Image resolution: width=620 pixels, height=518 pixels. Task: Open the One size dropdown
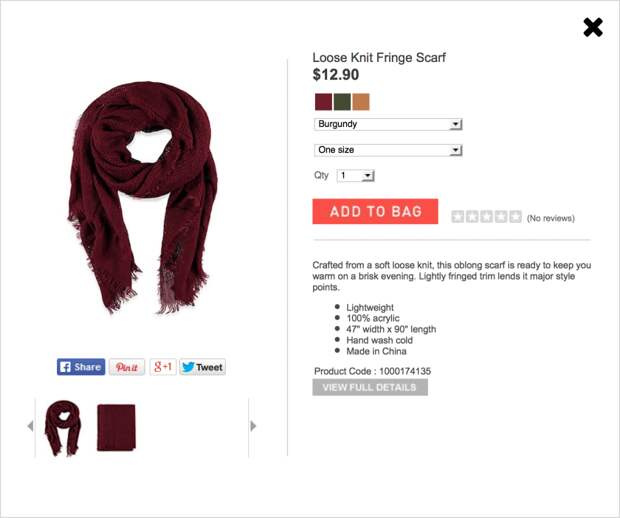(x=388, y=150)
